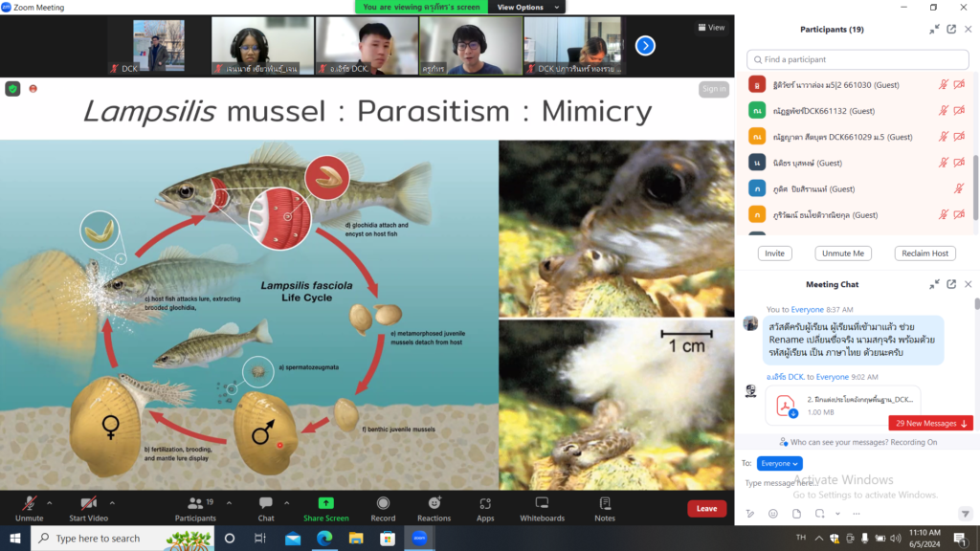Expand the View Options dropdown
This screenshot has width=980, height=551.
tap(523, 7)
